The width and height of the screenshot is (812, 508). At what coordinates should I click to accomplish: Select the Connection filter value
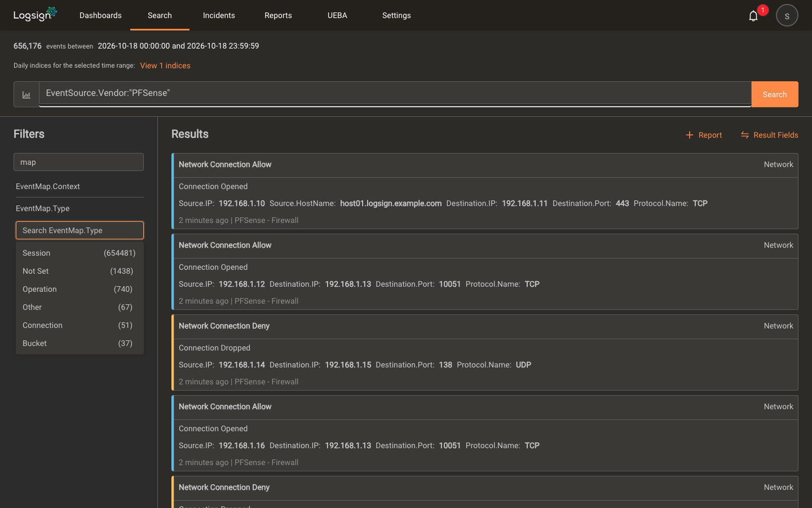[x=80, y=325]
